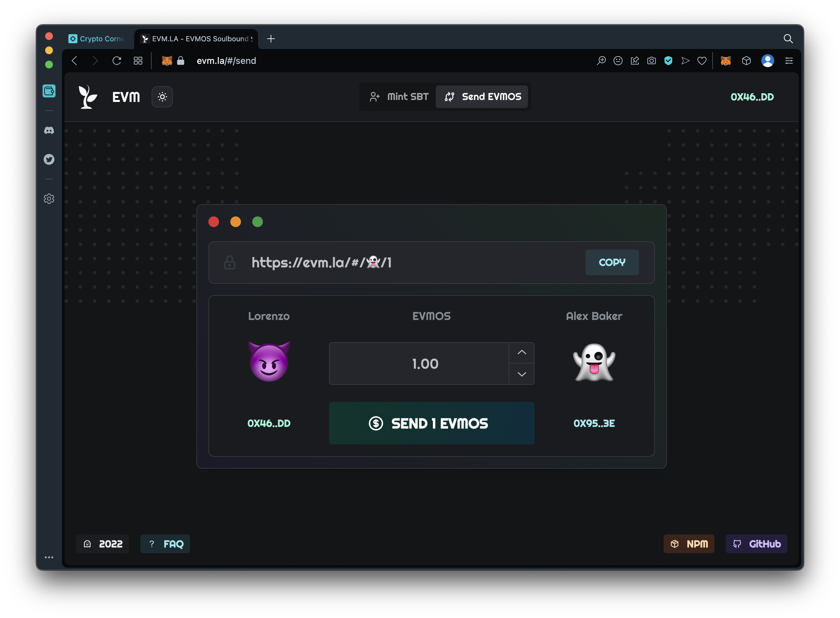The image size is (840, 618).
Task: Open the Discord icon in sidebar
Action: (49, 131)
